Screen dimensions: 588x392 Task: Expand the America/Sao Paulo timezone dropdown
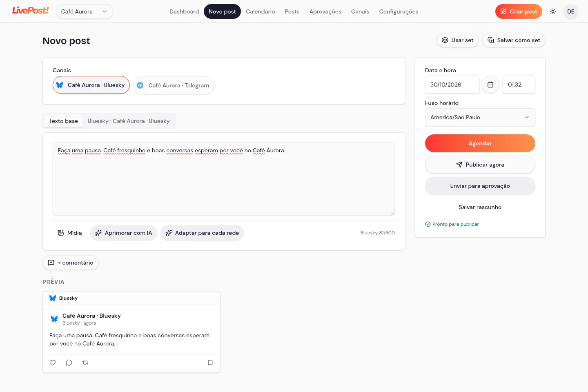click(480, 117)
